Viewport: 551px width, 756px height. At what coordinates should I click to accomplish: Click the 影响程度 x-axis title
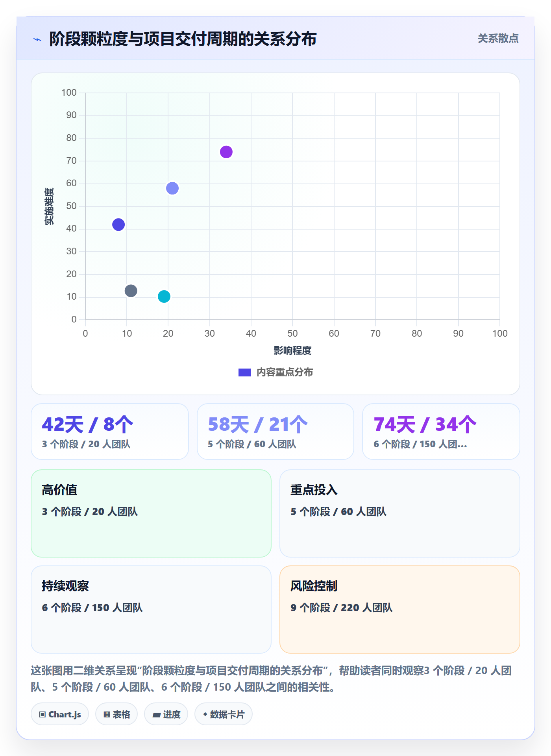coord(292,350)
